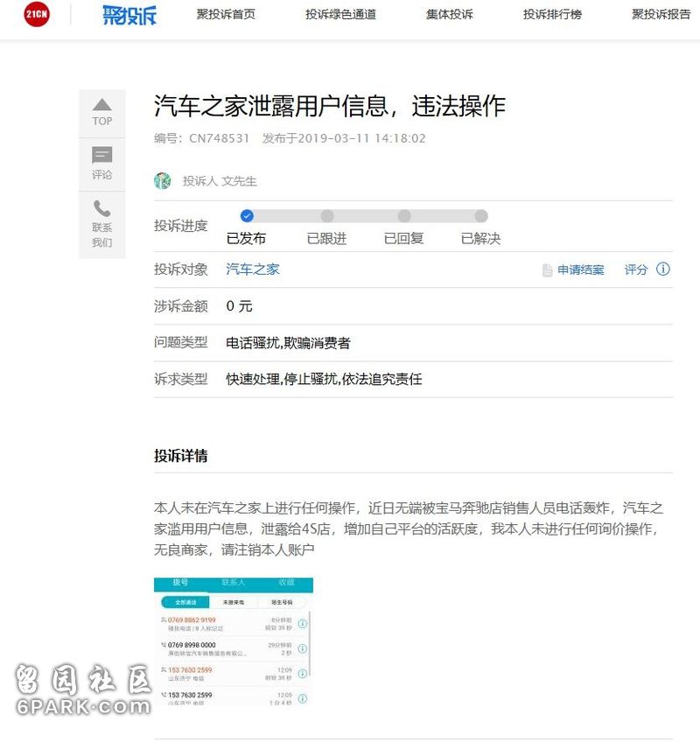Image resolution: width=700 pixels, height=742 pixels.
Task: Click the 已发布 checked progress step
Action: pos(247,216)
